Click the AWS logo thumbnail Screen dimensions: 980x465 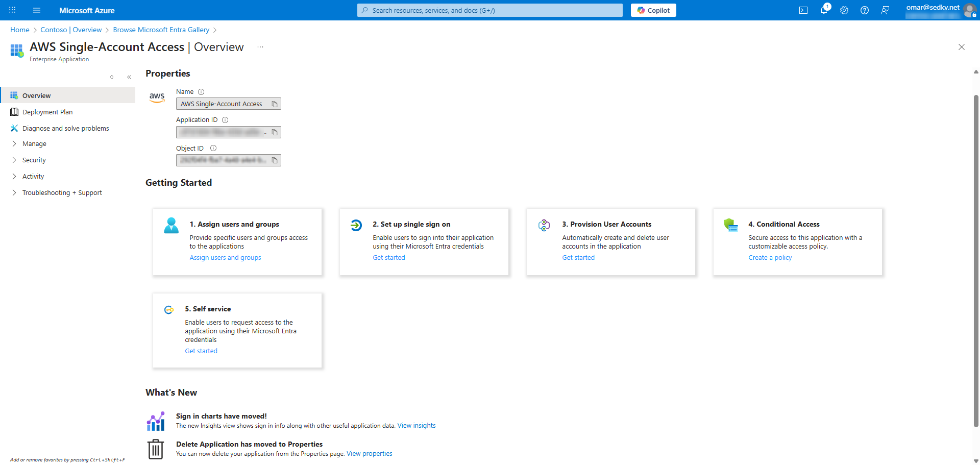(157, 97)
